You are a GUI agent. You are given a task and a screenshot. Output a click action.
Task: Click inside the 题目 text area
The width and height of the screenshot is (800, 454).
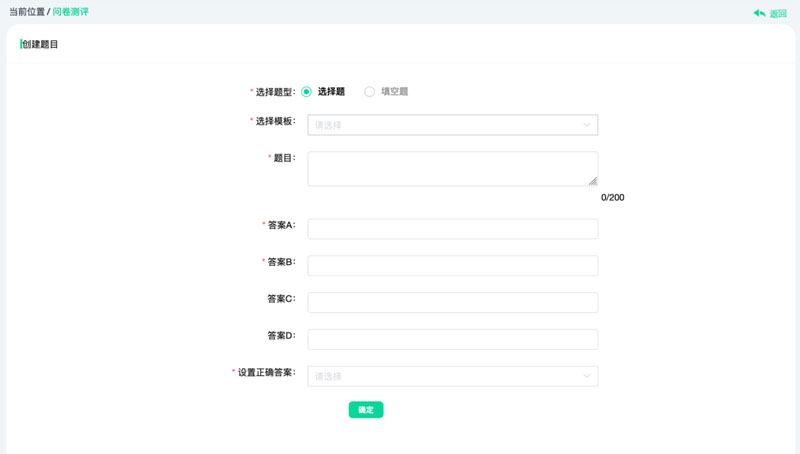pyautogui.click(x=450, y=168)
